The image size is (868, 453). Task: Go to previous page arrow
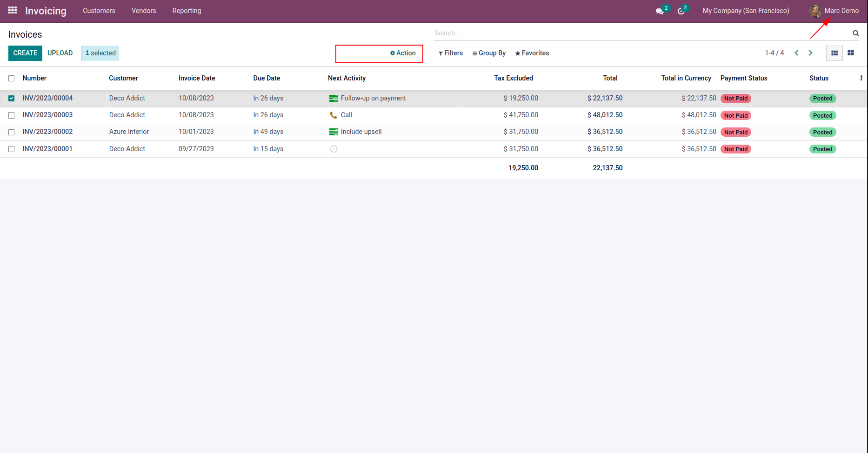(x=796, y=53)
